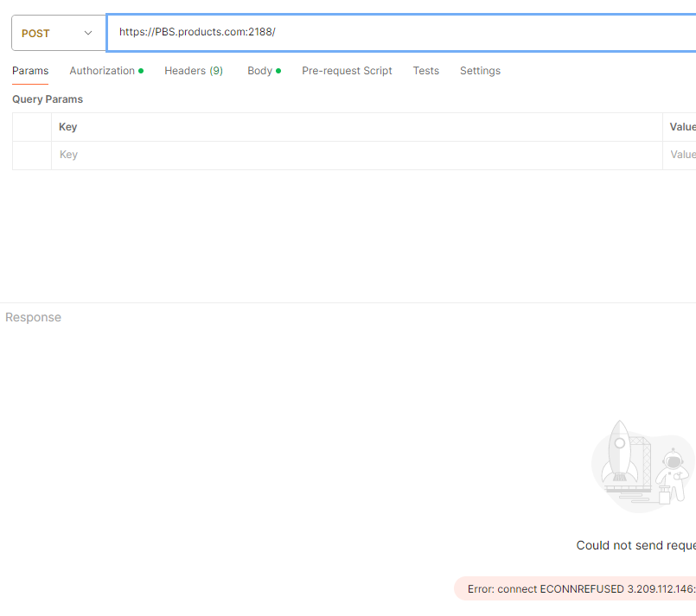Switch to the Params tab
This screenshot has width=696, height=616.
pyautogui.click(x=30, y=71)
